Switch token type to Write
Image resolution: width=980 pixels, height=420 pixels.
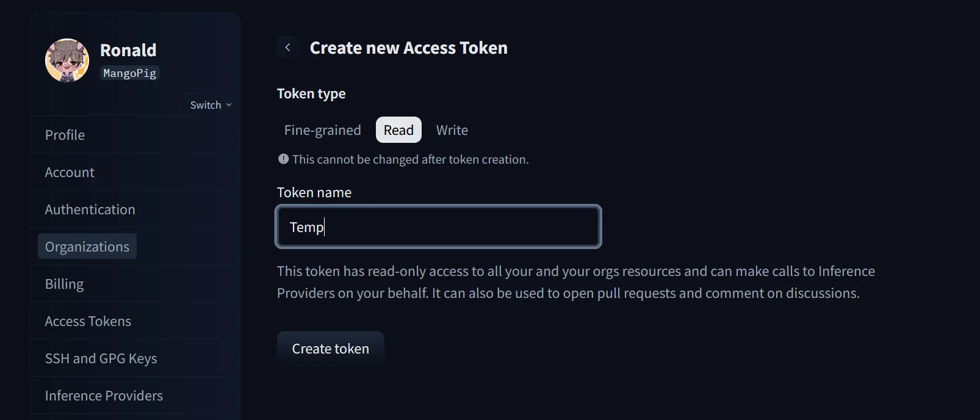point(452,129)
